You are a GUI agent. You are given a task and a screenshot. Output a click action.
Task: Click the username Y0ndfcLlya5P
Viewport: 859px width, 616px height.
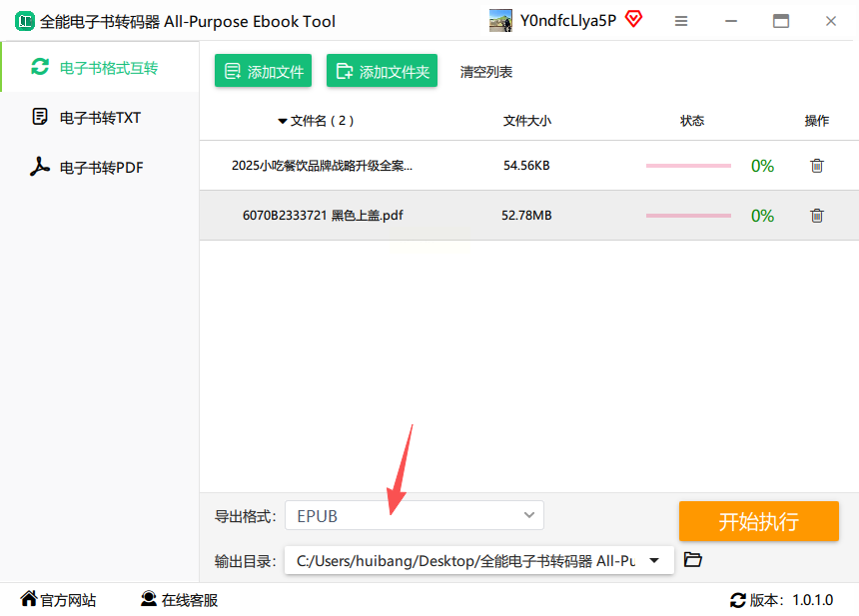click(568, 21)
